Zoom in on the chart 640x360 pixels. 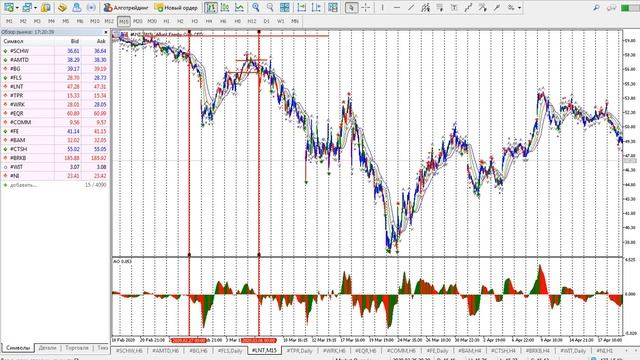[x=256, y=7]
